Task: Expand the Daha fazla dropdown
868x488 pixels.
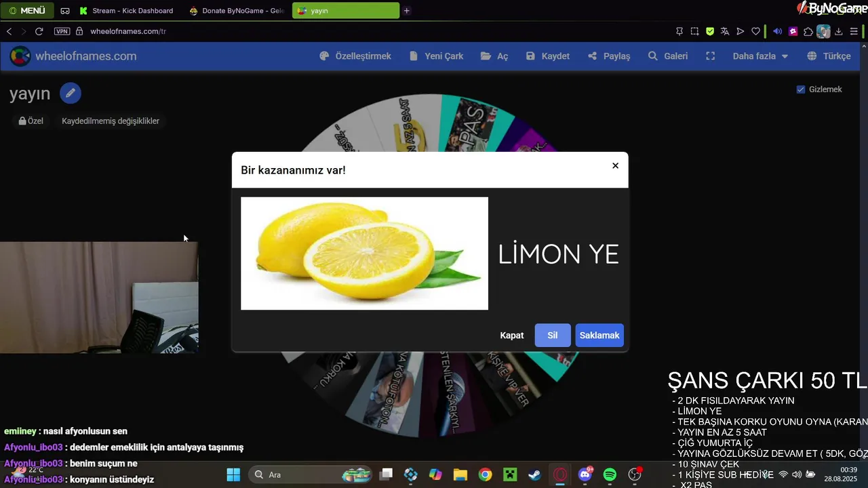Action: tap(760, 56)
